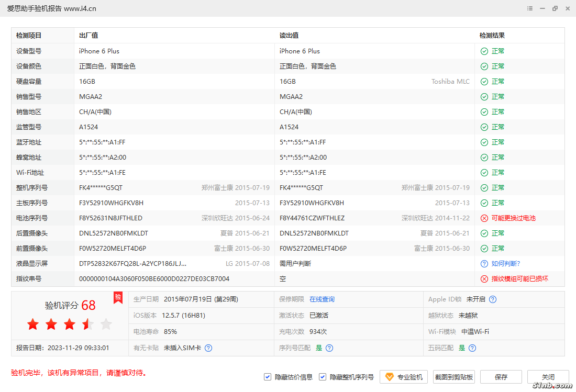Click the red X icon for 指纹串号 row
The width and height of the screenshot is (576, 392).
pos(484,279)
